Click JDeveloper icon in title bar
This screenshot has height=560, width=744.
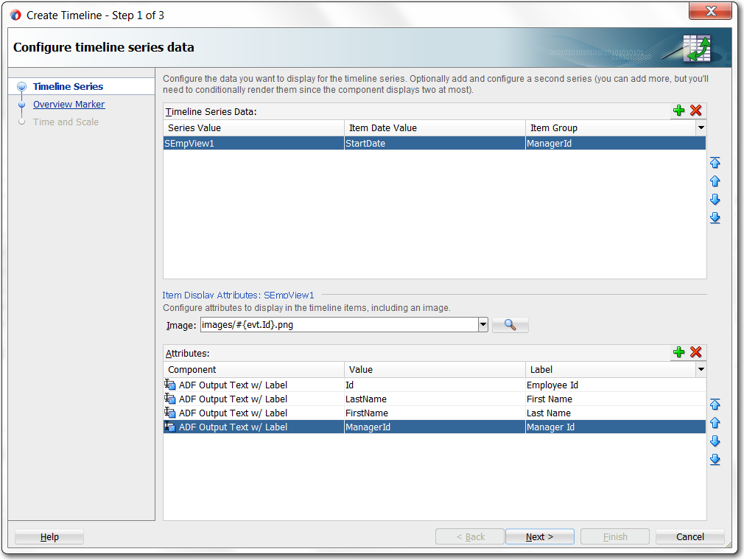15,15
